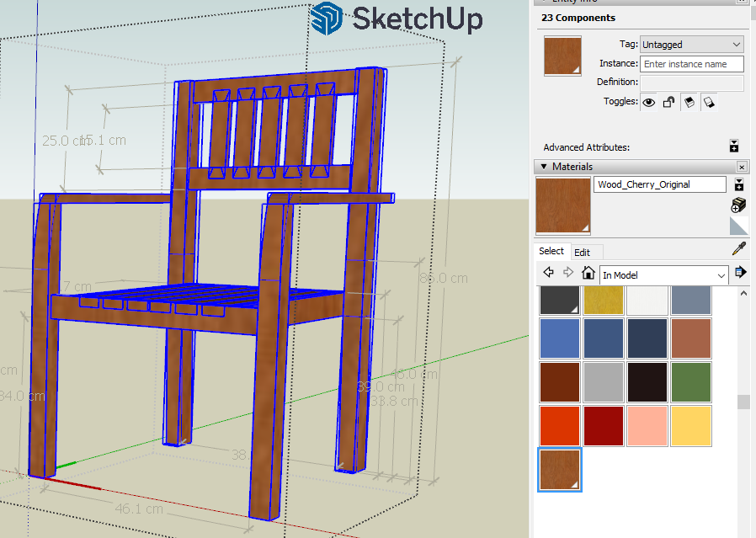Click the 86.0 cm dimension label
Screen dimensions: 756x538
(444, 279)
